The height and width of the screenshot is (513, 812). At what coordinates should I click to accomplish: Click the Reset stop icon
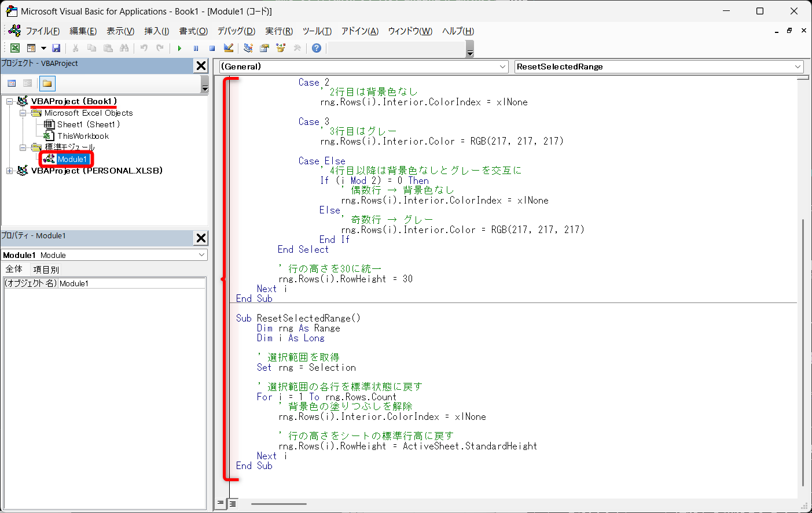(x=212, y=48)
